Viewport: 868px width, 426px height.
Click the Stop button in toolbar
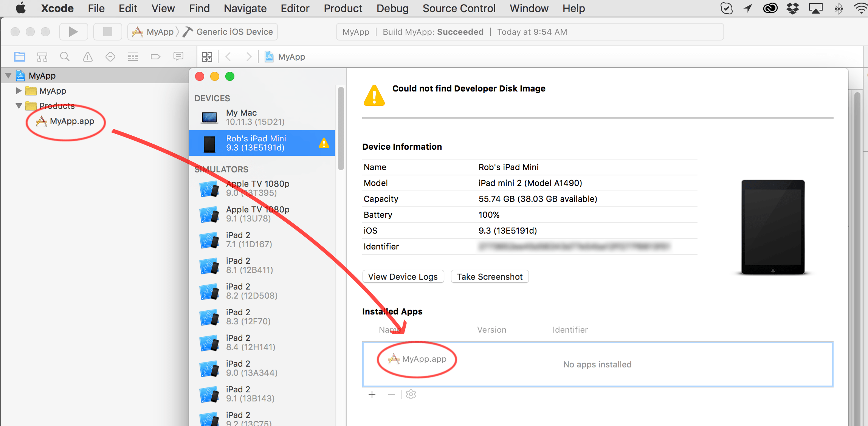click(x=107, y=32)
